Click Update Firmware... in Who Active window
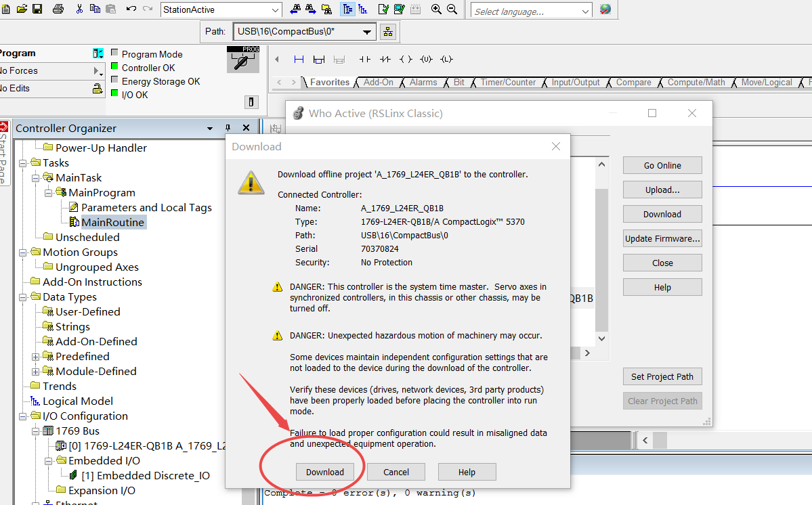 [662, 238]
